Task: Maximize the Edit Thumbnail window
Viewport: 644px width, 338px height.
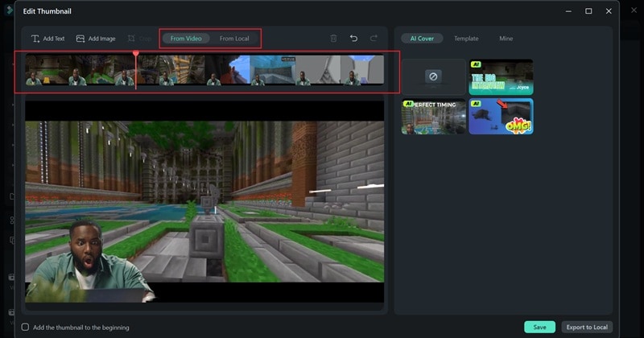Action: [588, 11]
